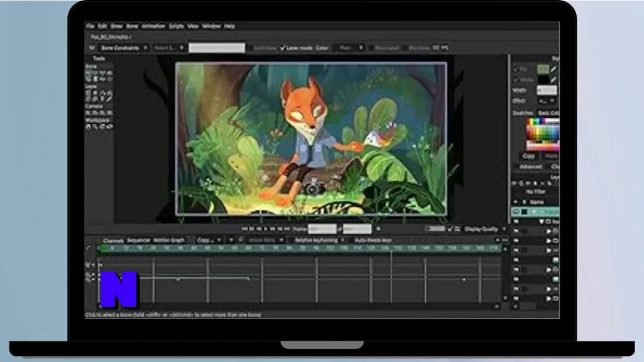Click the black Stroke color swatch
The image size is (644, 362).
pyautogui.click(x=543, y=80)
